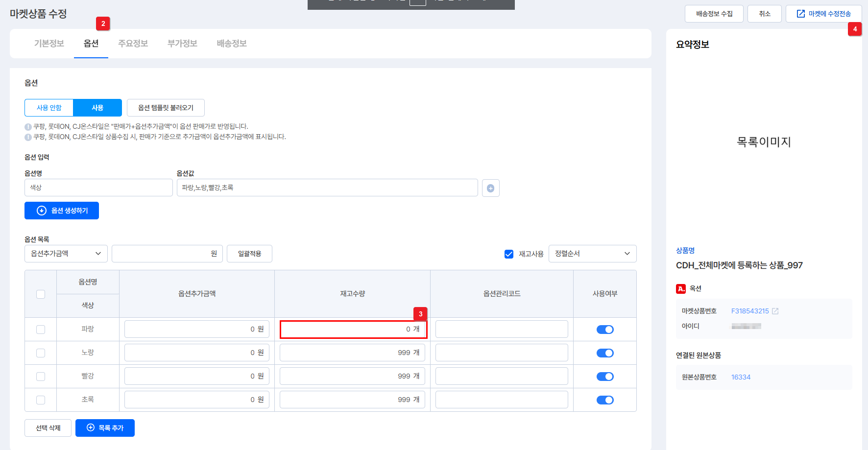The height and width of the screenshot is (450, 868).
Task: Click the 빨강 option management code field
Action: coord(502,376)
